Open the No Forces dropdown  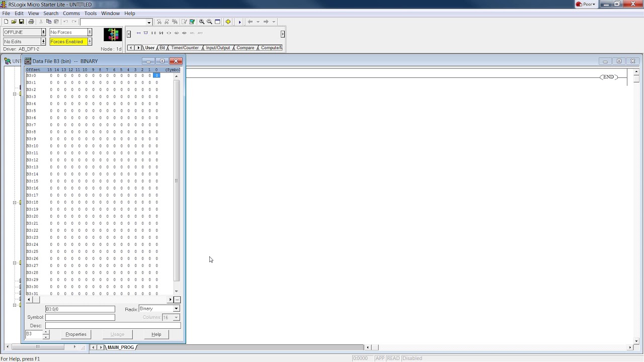[90, 32]
